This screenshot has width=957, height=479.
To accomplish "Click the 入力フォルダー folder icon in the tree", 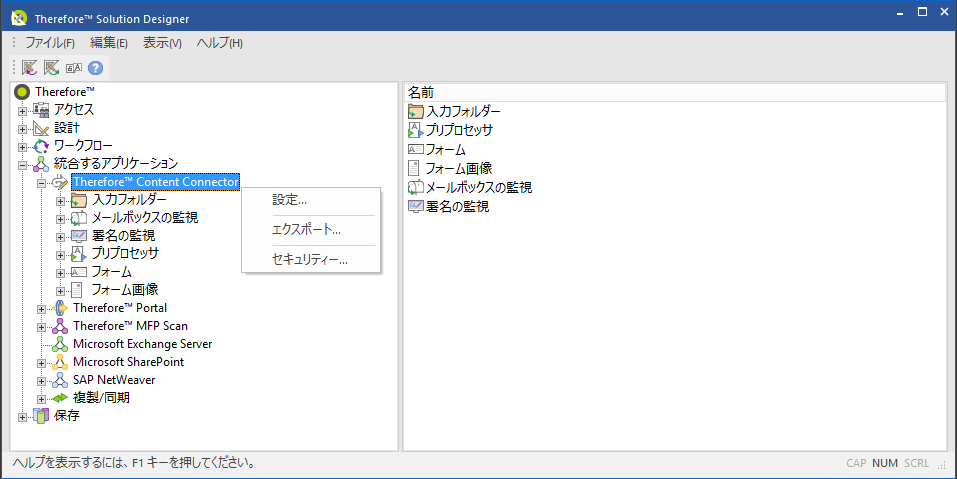I will [79, 200].
